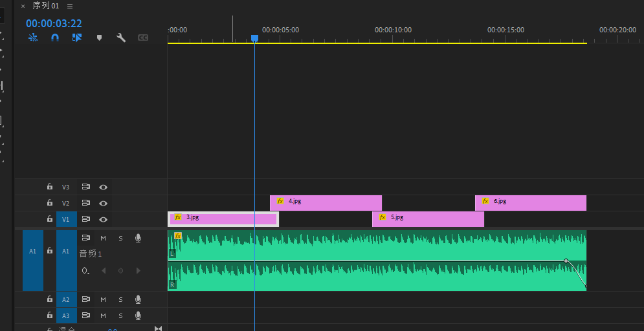This screenshot has height=331, width=644.
Task: Open timeline display settings wrench
Action: (121, 38)
